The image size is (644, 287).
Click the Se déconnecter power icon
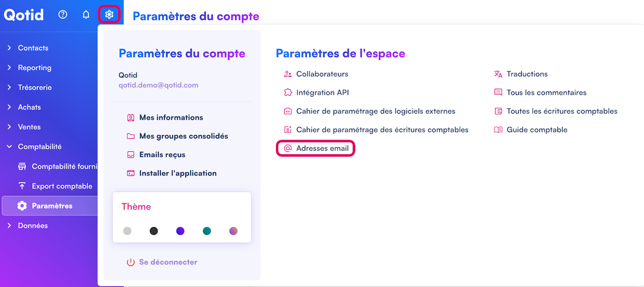[131, 262]
